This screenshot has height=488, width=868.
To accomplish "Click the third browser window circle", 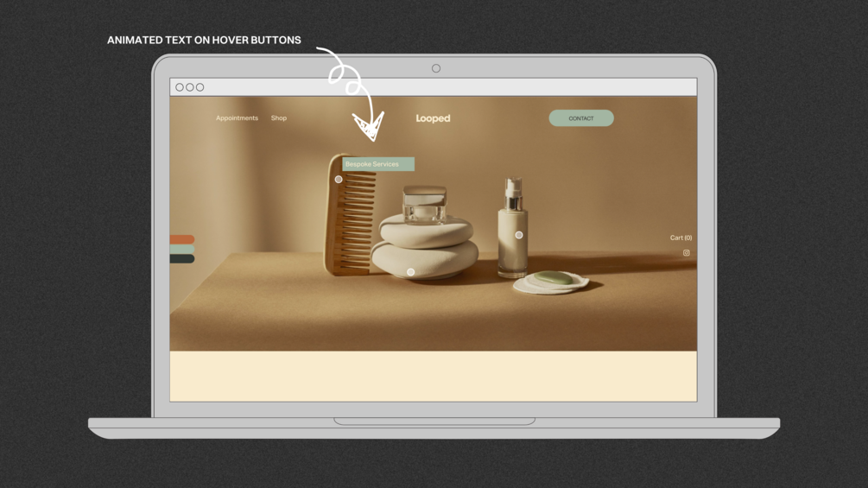I will click(200, 87).
